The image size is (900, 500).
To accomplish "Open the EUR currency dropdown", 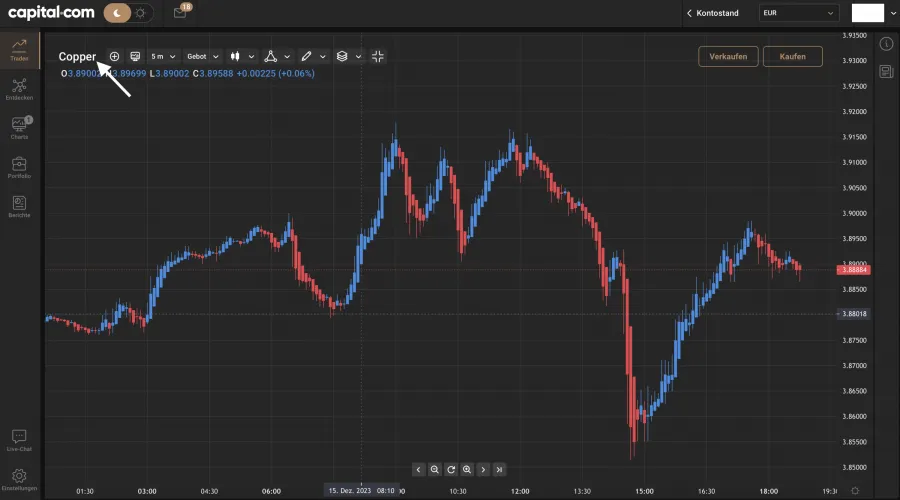I will (x=797, y=13).
